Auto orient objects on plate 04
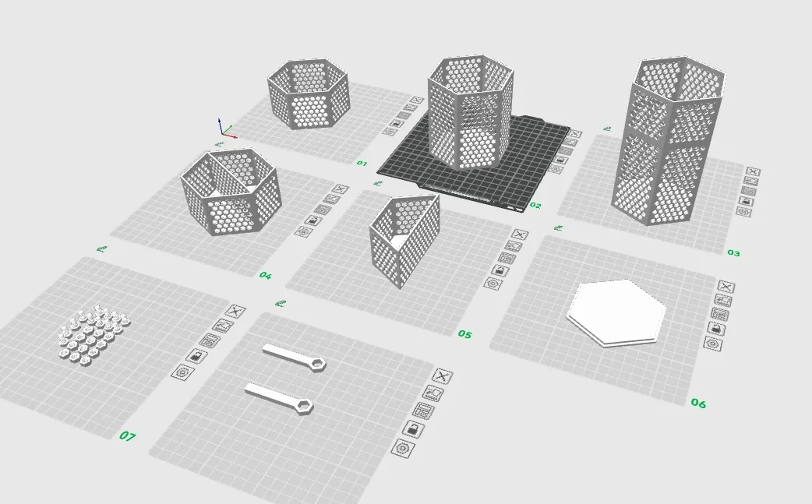This screenshot has height=504, width=812. click(x=332, y=199)
